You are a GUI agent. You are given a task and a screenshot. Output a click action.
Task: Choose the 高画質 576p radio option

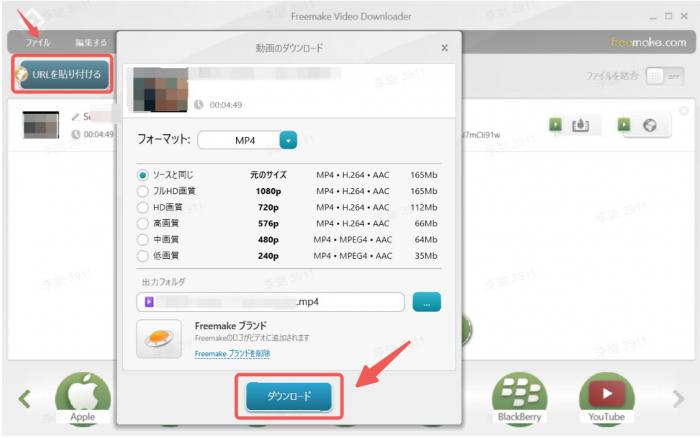[x=142, y=223]
